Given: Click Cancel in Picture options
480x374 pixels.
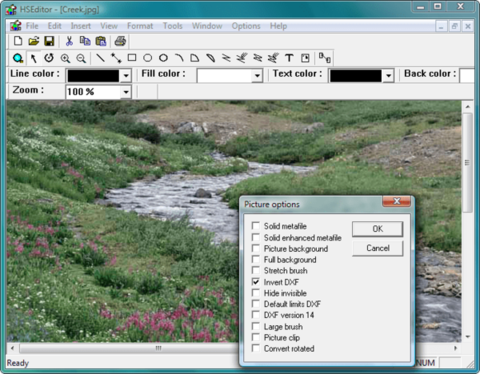Looking at the screenshot, I should tap(378, 248).
